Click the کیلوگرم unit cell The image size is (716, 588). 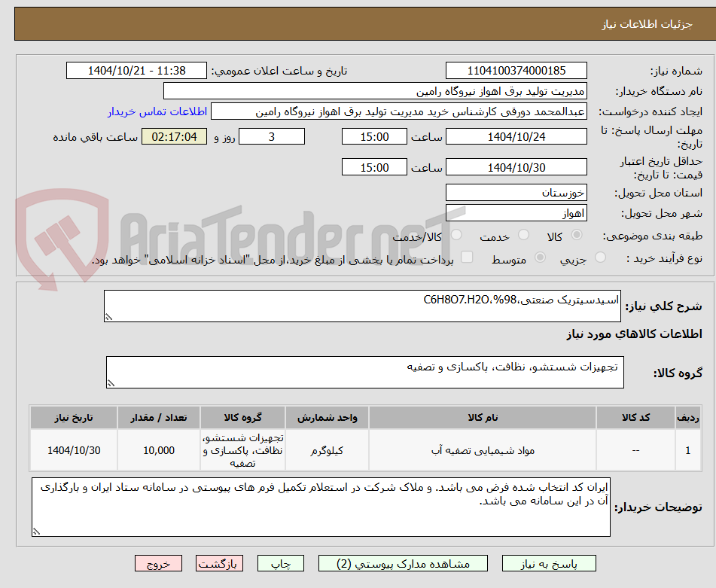point(327,450)
